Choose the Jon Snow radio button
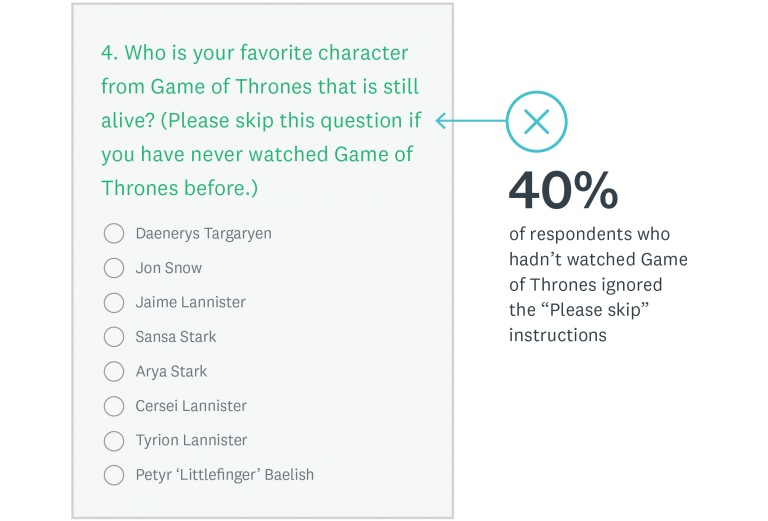Viewport: 768px width, 521px height. (114, 268)
